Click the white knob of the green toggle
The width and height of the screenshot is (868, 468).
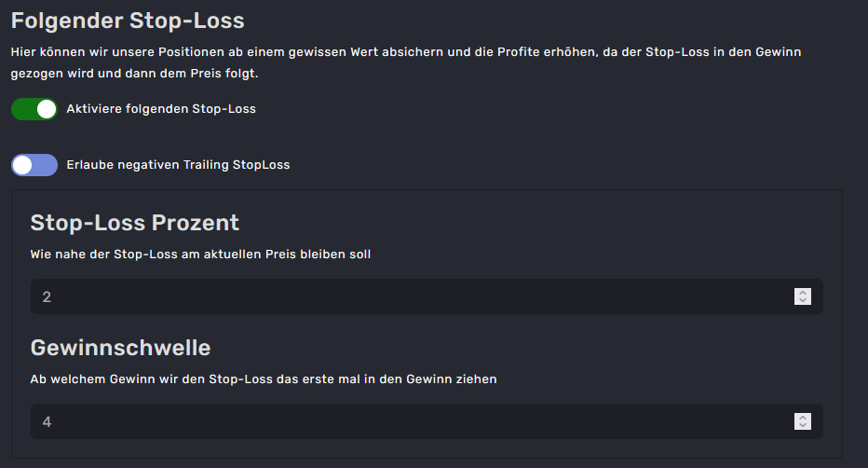(x=46, y=109)
